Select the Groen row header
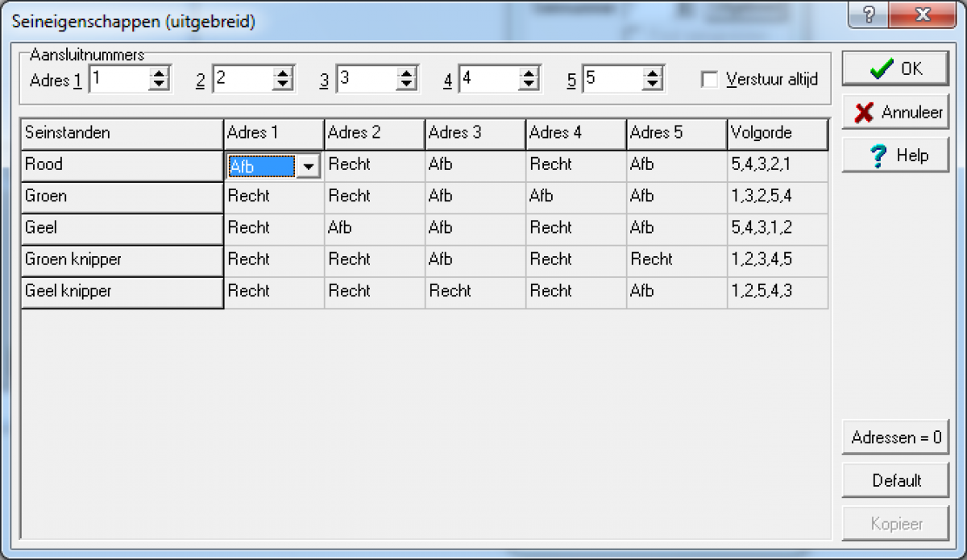The width and height of the screenshot is (967, 560). point(122,197)
